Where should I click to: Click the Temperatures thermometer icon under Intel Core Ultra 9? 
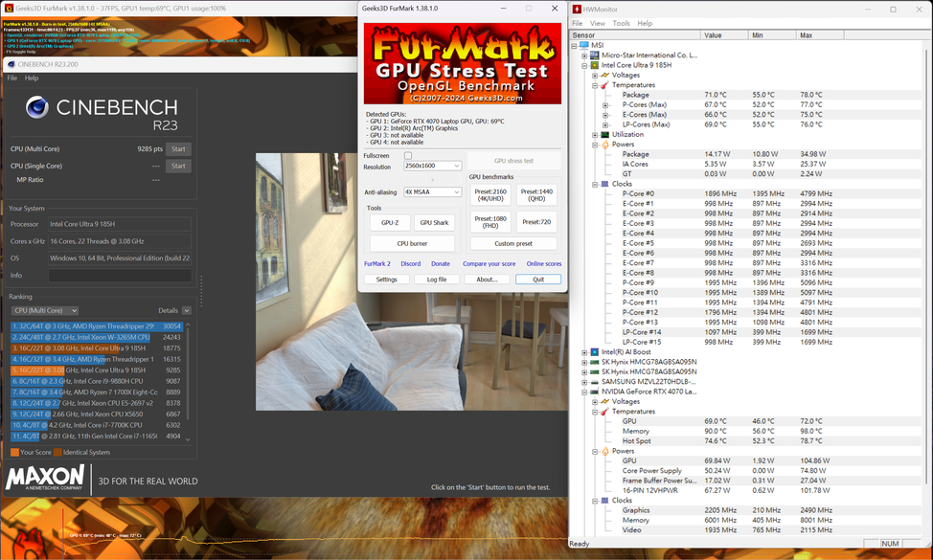[605, 85]
